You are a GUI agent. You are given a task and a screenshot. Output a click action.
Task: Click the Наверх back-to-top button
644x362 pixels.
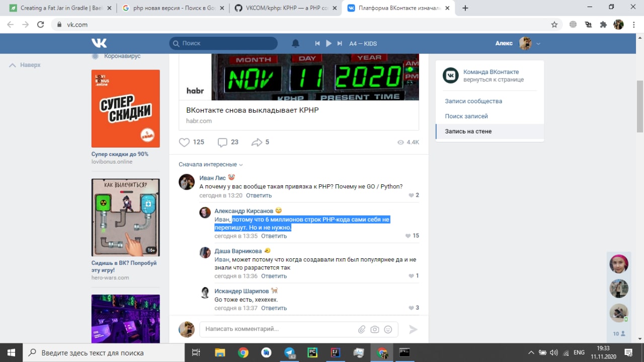coord(25,65)
